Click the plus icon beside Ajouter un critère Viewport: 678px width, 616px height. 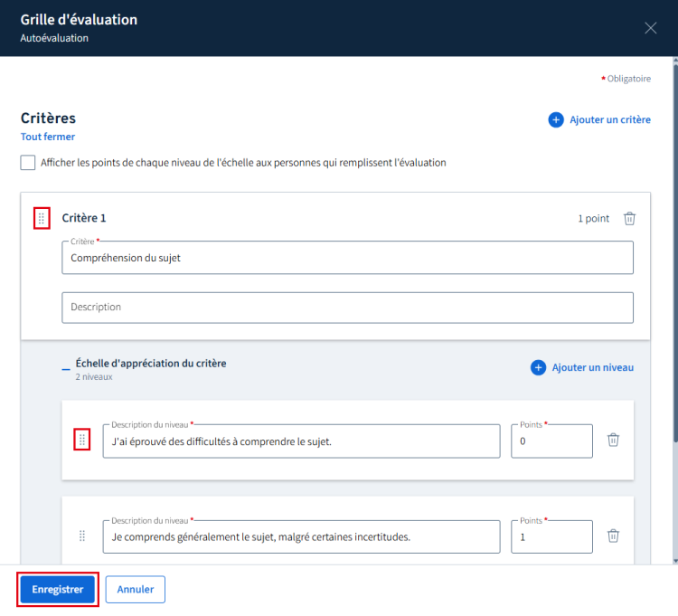[556, 119]
